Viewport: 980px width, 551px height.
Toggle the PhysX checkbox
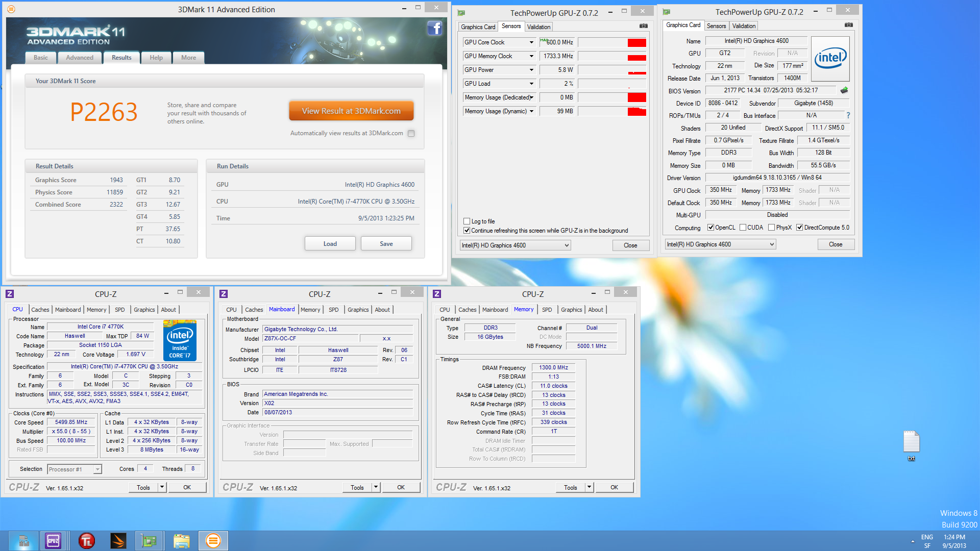pyautogui.click(x=772, y=228)
